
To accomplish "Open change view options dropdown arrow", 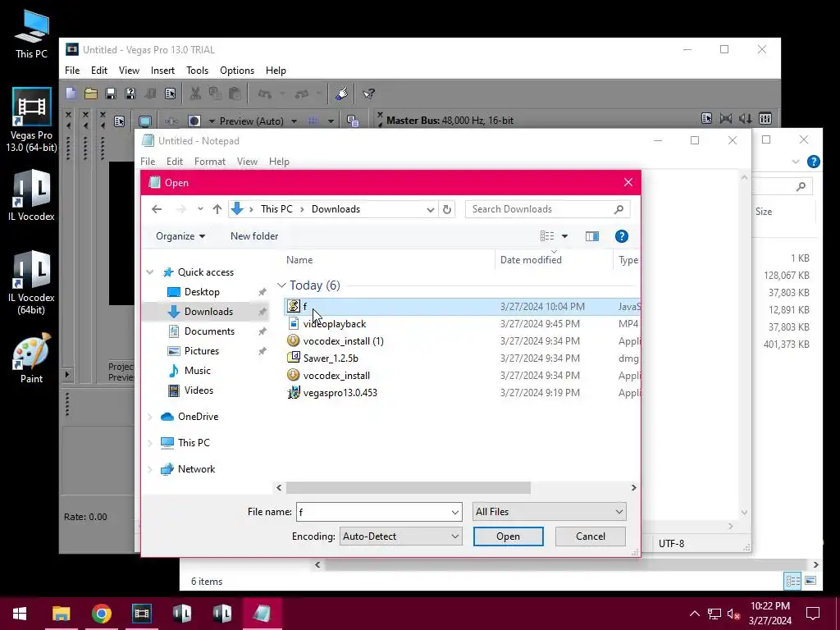I will pyautogui.click(x=564, y=236).
